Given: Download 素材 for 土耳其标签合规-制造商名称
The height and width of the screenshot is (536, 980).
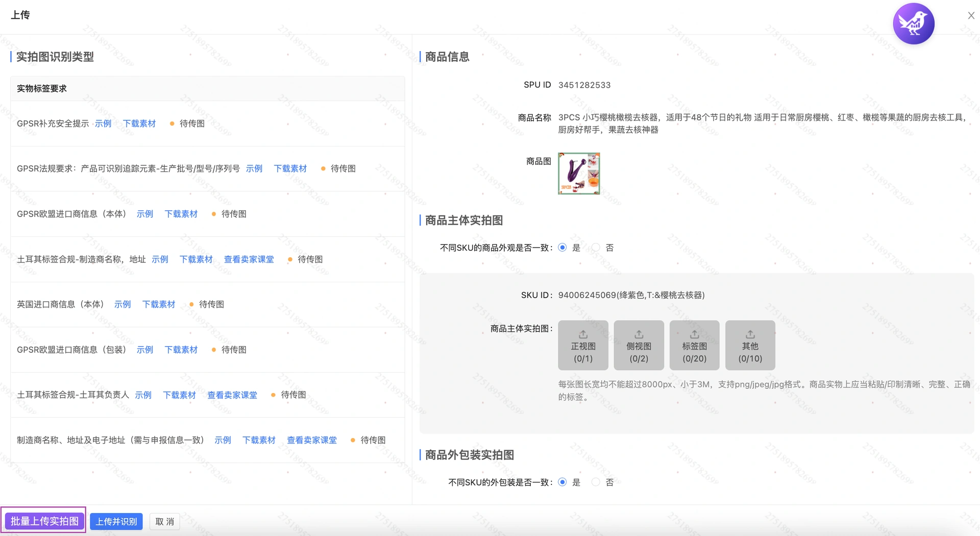Looking at the screenshot, I should click(197, 259).
